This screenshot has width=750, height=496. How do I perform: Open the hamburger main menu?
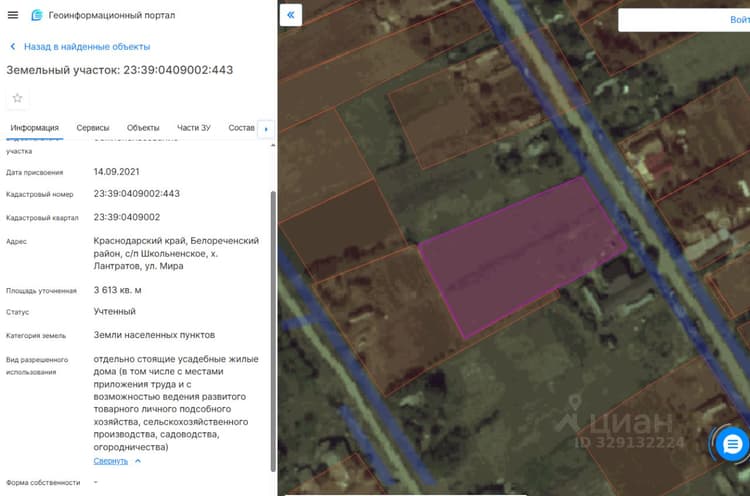point(13,15)
